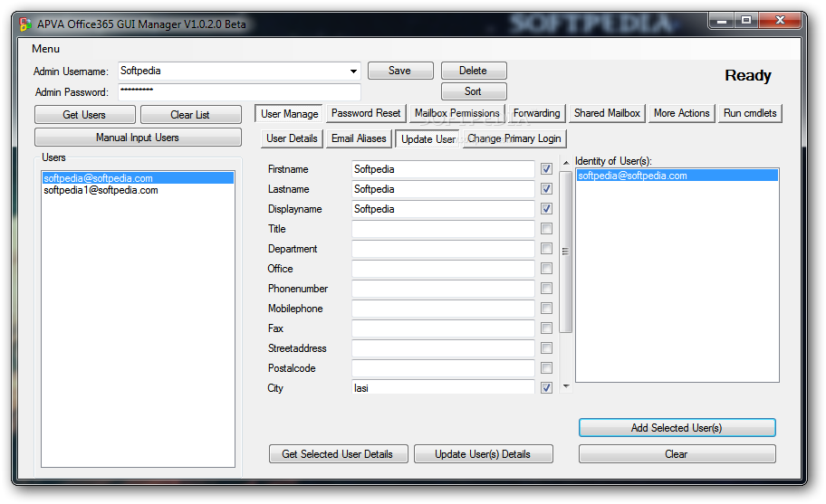826x504 pixels.
Task: Select the Update User sub-tab
Action: [x=428, y=138]
